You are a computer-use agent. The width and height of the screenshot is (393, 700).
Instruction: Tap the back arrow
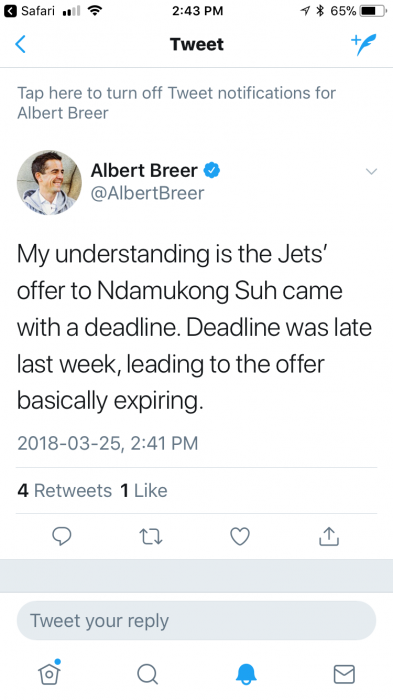[20, 44]
